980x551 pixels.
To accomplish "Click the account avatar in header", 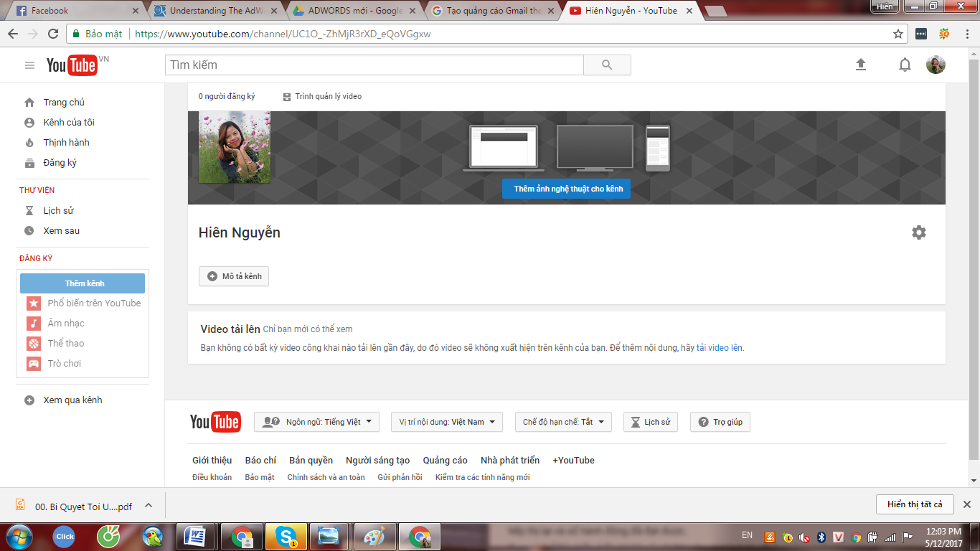I will [x=936, y=65].
